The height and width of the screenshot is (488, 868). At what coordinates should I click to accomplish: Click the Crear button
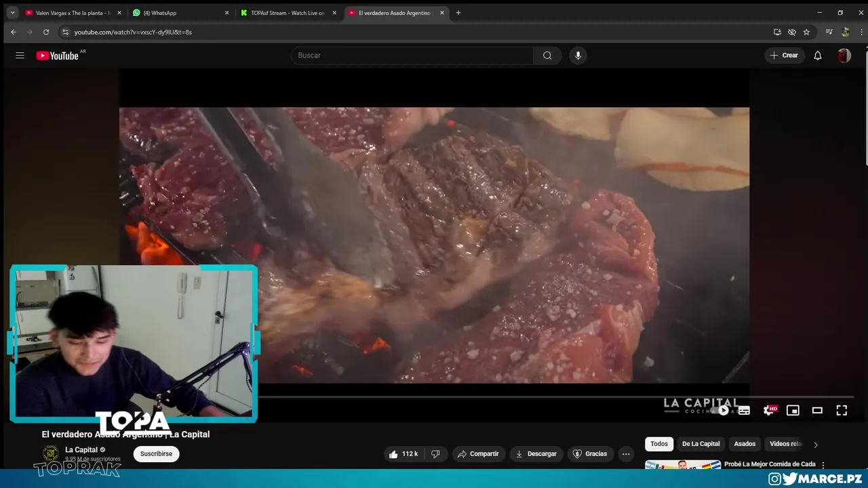(x=785, y=56)
